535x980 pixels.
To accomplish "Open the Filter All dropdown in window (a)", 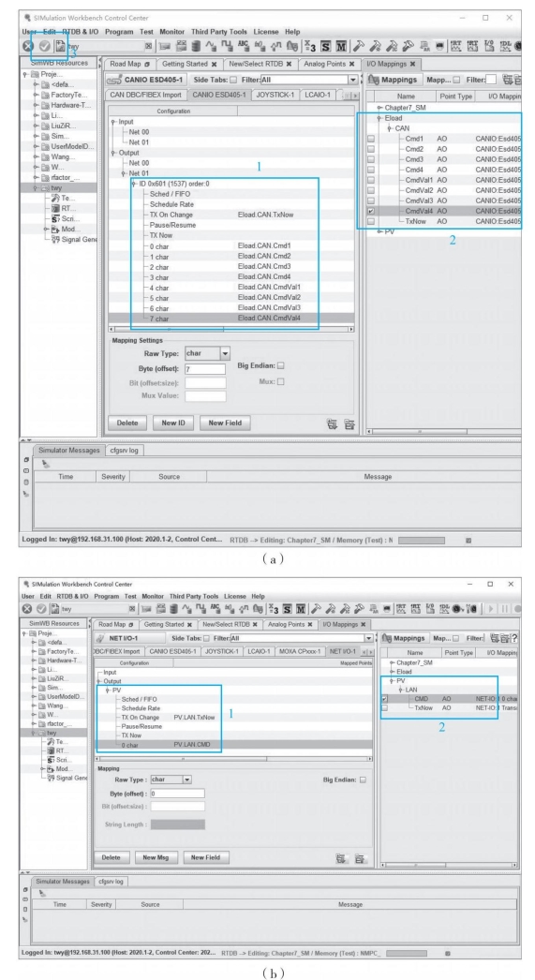I will coord(353,80).
